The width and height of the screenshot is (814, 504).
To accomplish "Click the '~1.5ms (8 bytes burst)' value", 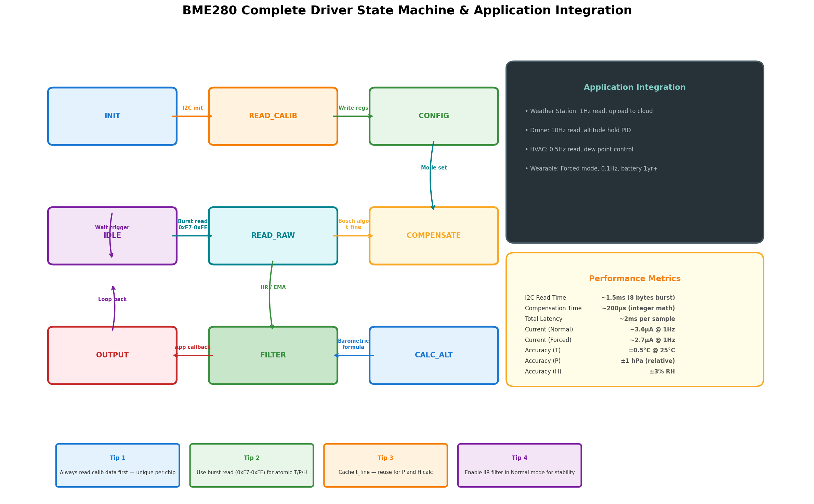I will click(x=638, y=298).
